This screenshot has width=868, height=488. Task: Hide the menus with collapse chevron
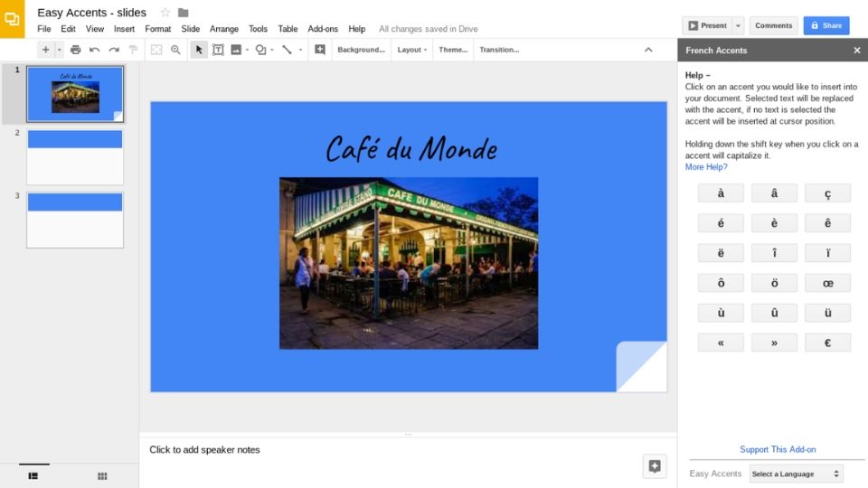(648, 50)
